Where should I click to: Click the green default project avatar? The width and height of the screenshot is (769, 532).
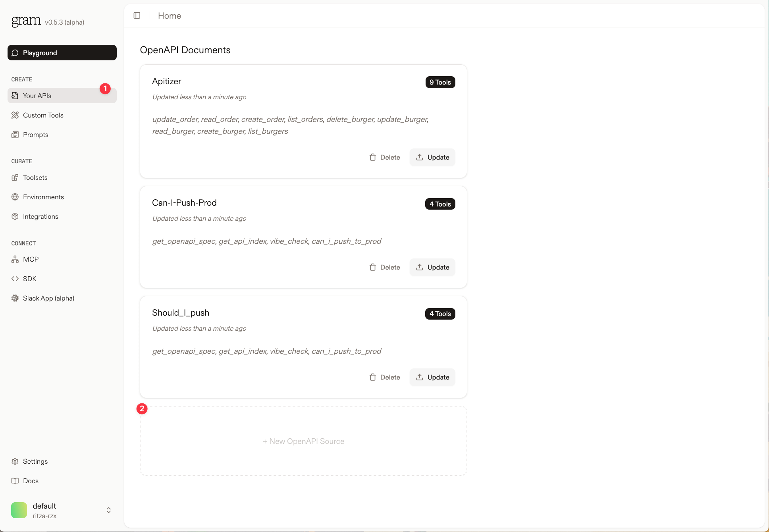pos(19,510)
